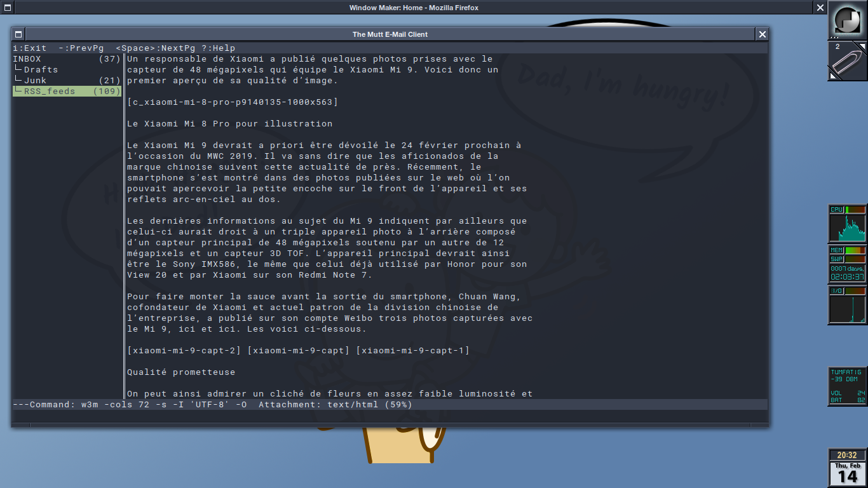Close the Mutt E-Mail Client window
This screenshot has width=868, height=488.
tap(763, 34)
